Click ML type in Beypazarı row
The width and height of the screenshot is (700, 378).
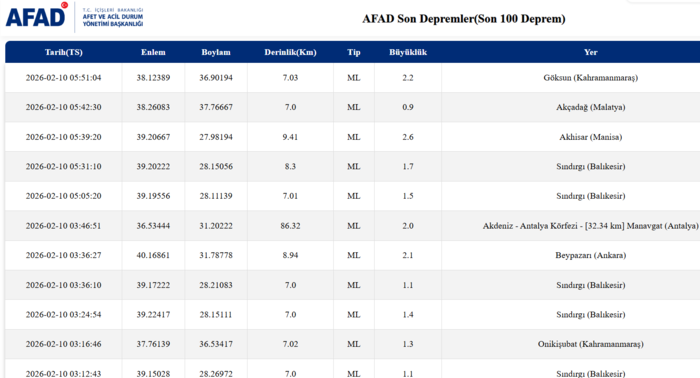coord(354,255)
